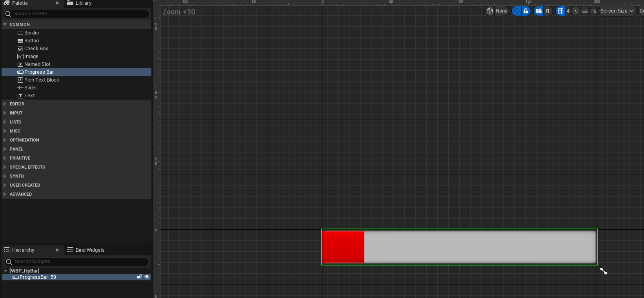Viewport: 644px width, 298px height.
Task: Expand the OPTIMIZATION category
Action: tap(5, 140)
